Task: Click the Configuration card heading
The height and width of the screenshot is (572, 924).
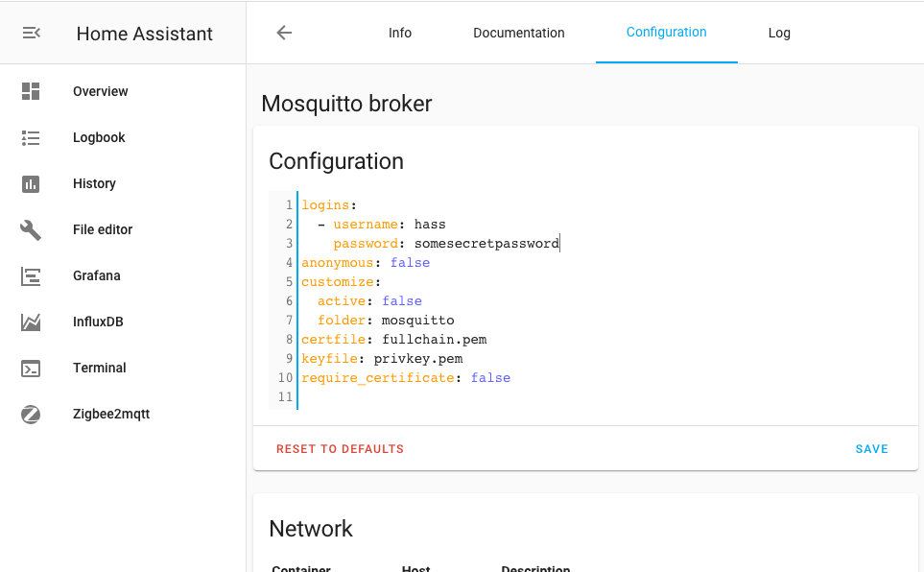Action: [x=336, y=161]
